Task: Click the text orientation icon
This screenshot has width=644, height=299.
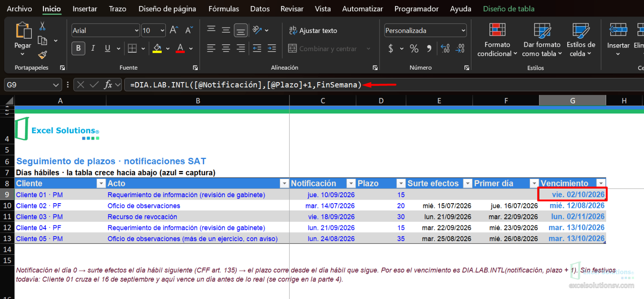Action: tap(257, 30)
